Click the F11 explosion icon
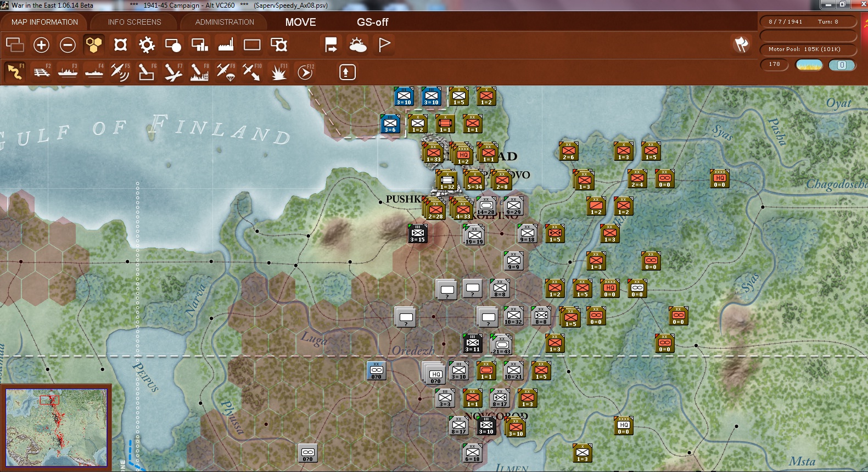Image resolution: width=868 pixels, height=472 pixels. (x=279, y=72)
